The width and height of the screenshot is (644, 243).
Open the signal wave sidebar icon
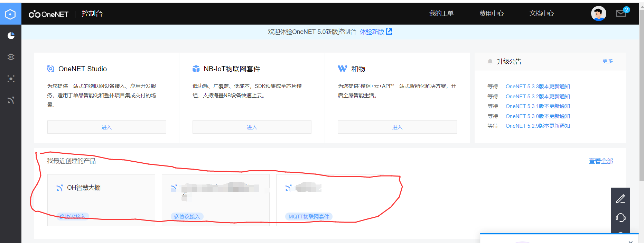click(x=11, y=100)
